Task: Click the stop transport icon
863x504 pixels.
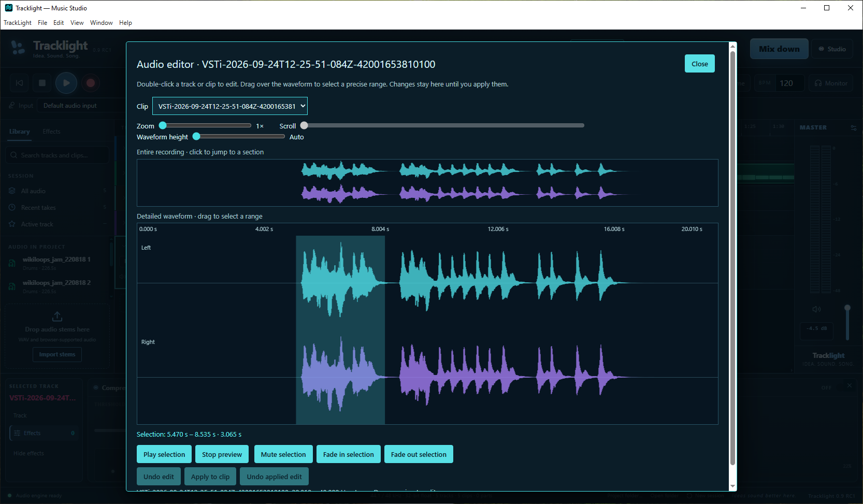Action: tap(42, 83)
